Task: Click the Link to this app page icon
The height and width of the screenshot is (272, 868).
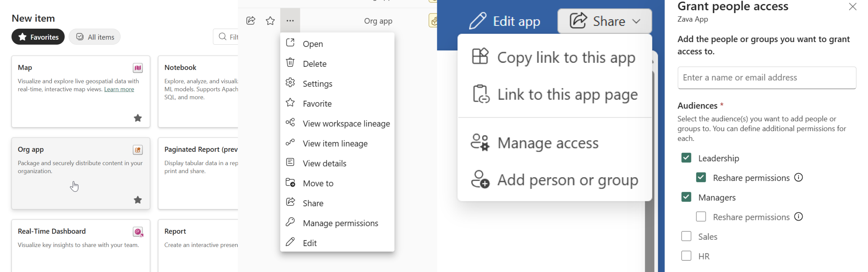Action: tap(481, 94)
